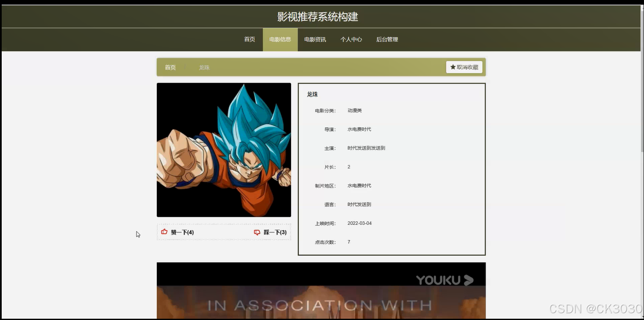Click the movie title 龙珠 heading
This screenshot has height=320, width=644.
pos(312,94)
